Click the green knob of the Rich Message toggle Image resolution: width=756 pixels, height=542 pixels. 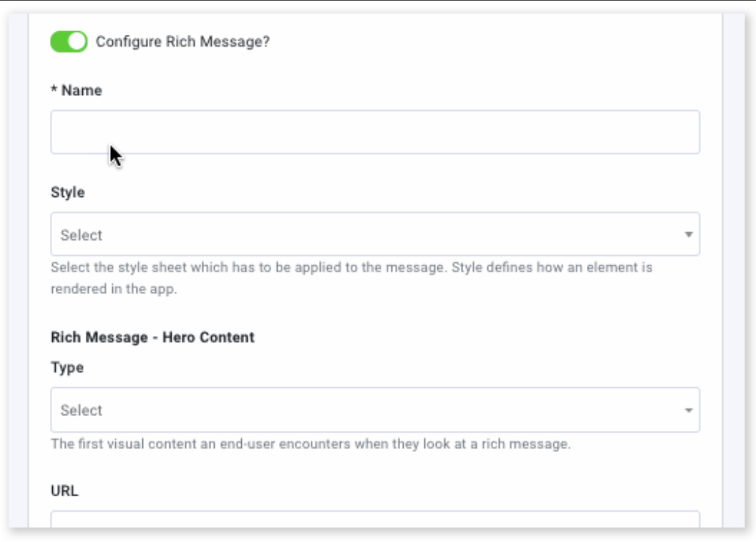coord(77,42)
